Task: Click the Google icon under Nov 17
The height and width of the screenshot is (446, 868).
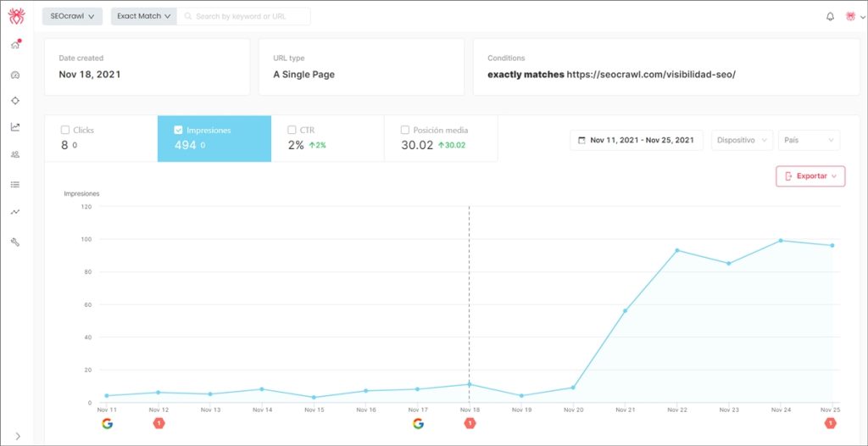Action: click(418, 423)
